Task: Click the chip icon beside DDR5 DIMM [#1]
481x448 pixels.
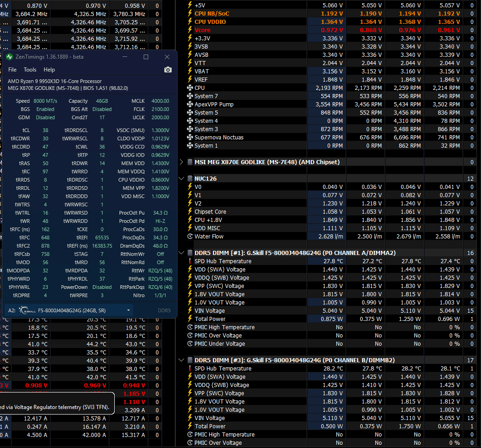Action: click(x=190, y=253)
